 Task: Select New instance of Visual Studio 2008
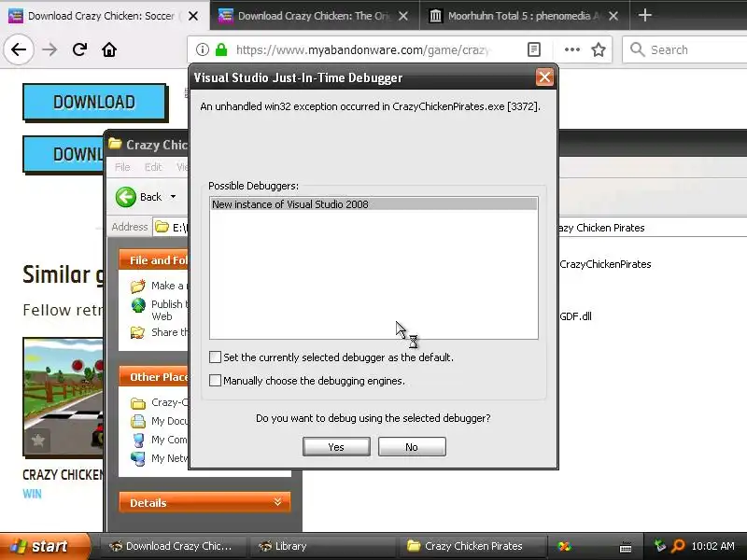pyautogui.click(x=374, y=204)
